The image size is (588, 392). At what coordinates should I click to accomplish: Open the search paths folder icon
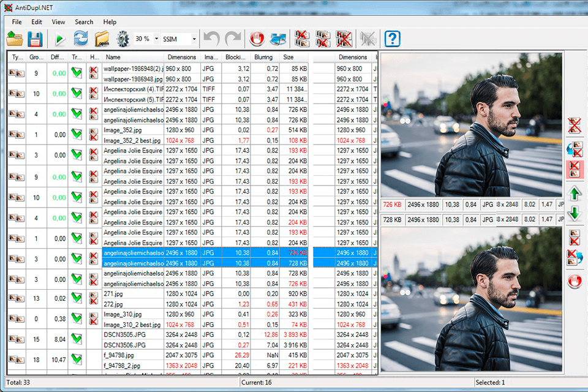click(102, 39)
